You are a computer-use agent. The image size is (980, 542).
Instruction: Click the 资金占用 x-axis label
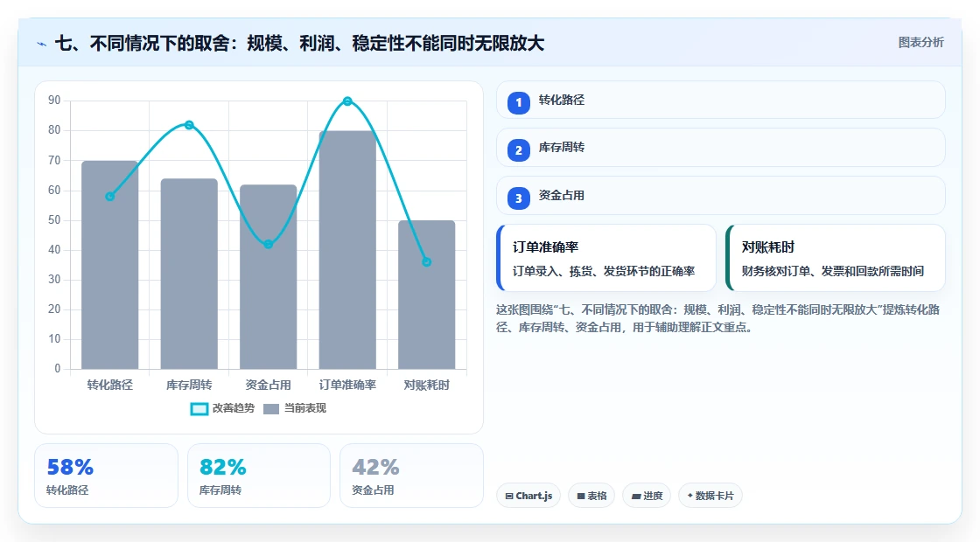pyautogui.click(x=268, y=386)
